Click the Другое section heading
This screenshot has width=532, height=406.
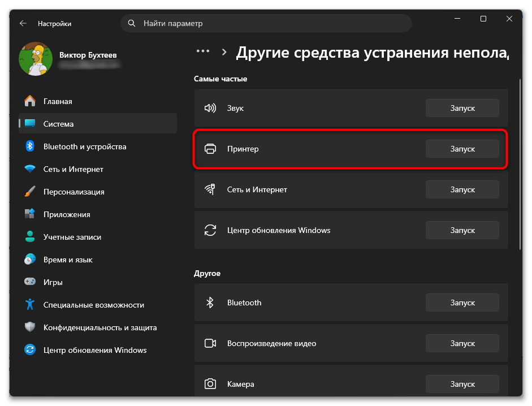[207, 273]
